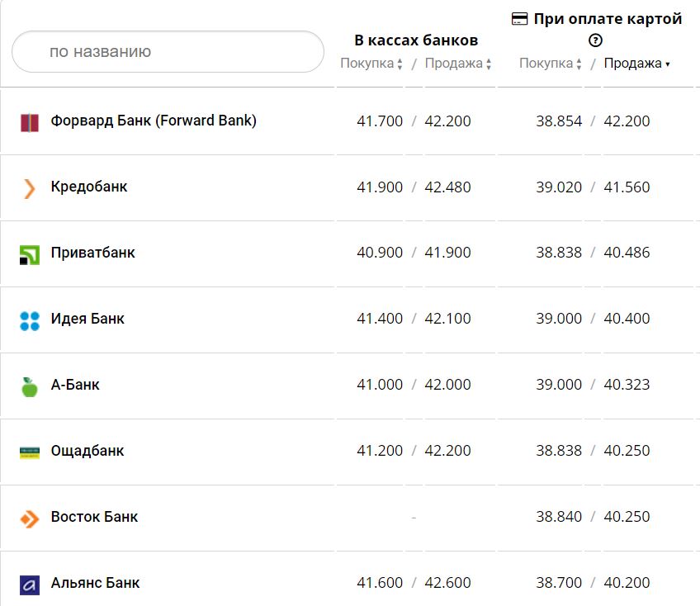Click the Кредобанк orange chevron logo

(29, 188)
